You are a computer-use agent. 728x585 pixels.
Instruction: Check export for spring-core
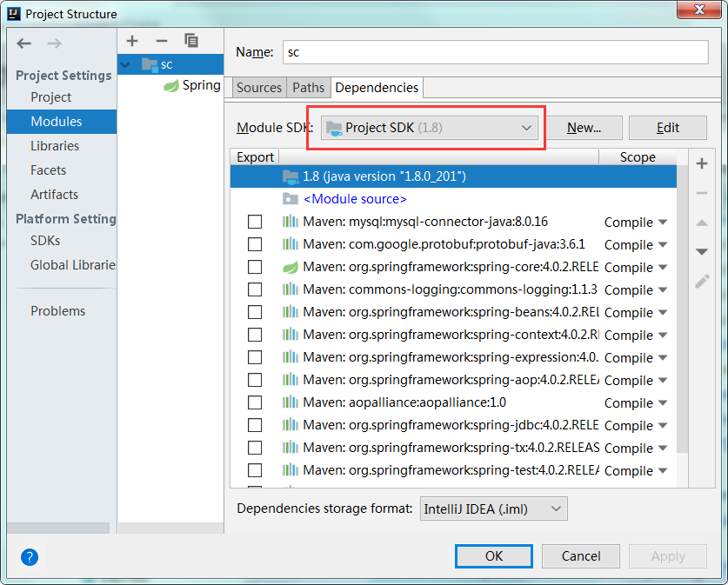click(255, 267)
